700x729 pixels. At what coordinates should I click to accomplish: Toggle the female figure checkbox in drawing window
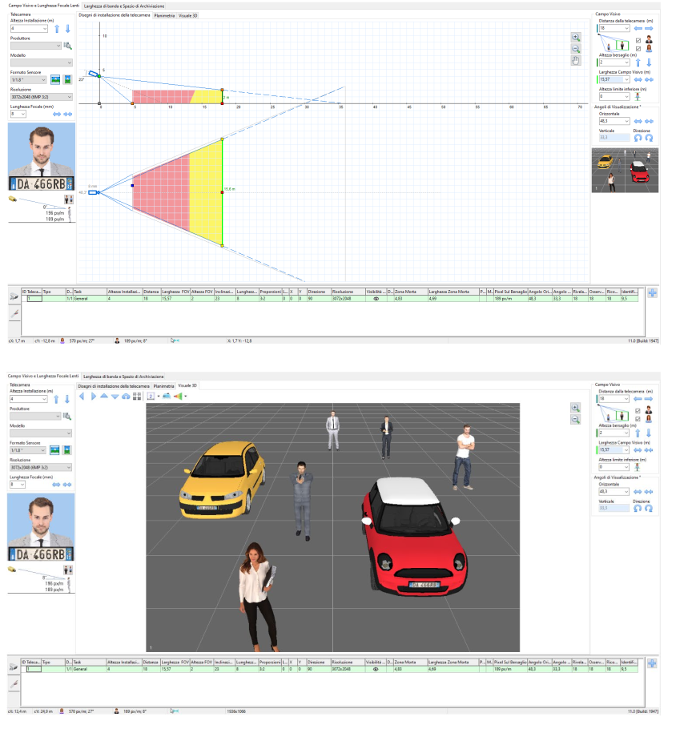[638, 48]
